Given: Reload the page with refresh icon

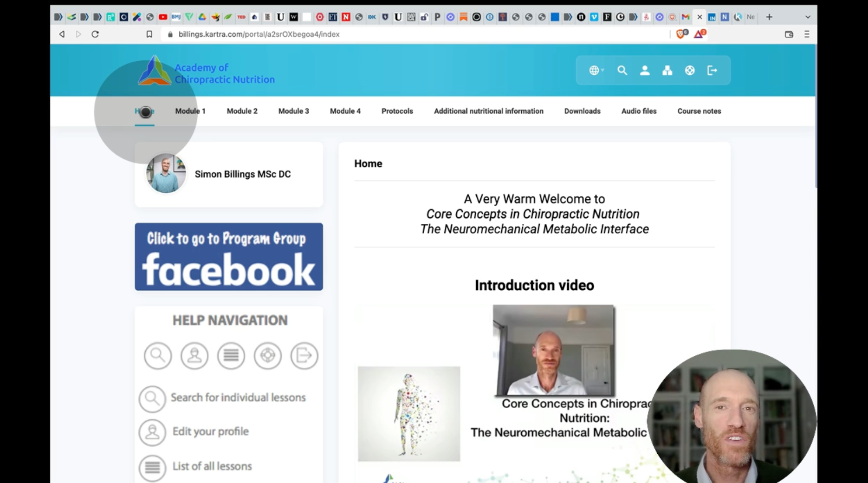Looking at the screenshot, I should pyautogui.click(x=95, y=34).
